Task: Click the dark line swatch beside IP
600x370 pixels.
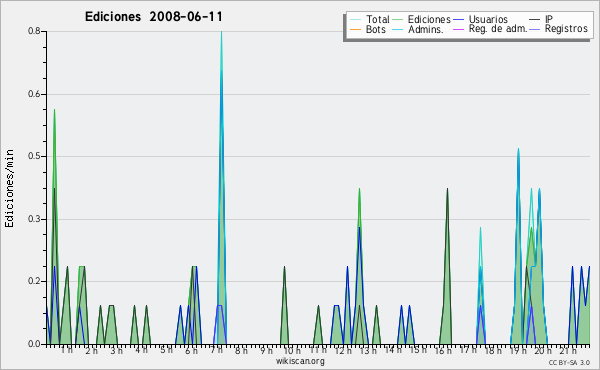Action: tap(535, 20)
